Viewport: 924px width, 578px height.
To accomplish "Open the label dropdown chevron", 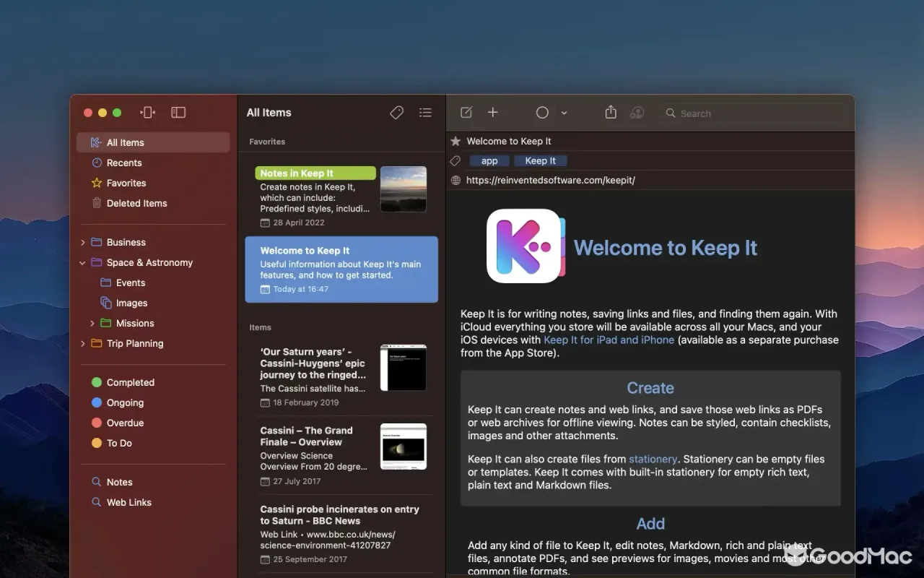I will pos(564,113).
